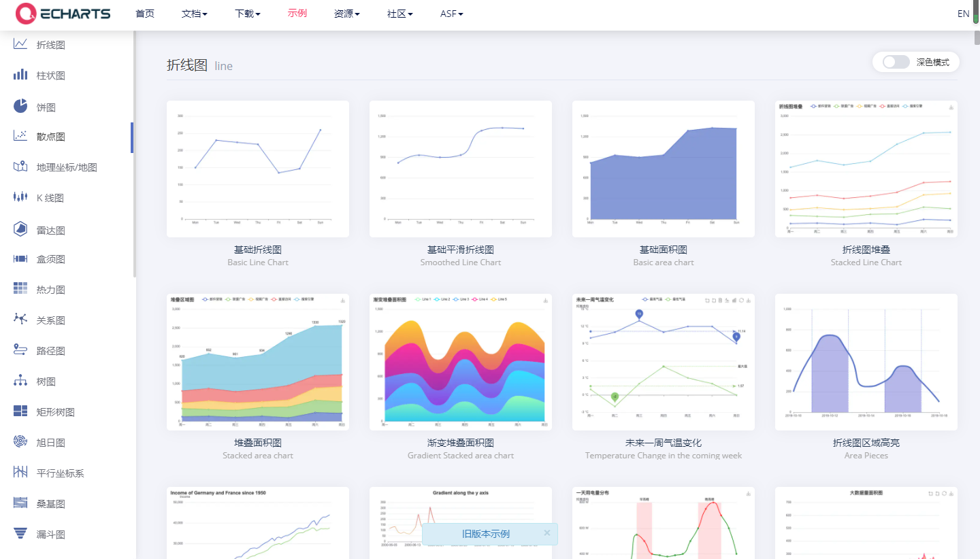Screen dimensions: 980x559
Task: Open 旧版本示例 old version examples
Action: [x=486, y=534]
